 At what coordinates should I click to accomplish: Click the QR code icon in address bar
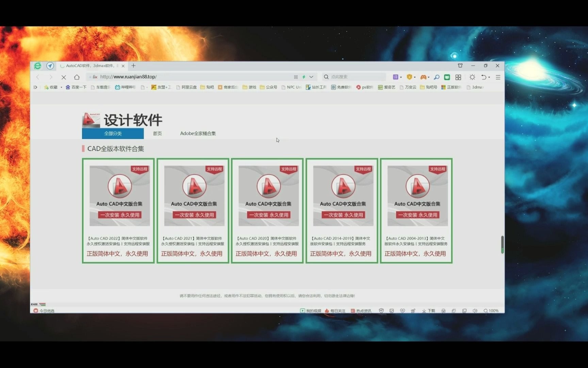296,77
